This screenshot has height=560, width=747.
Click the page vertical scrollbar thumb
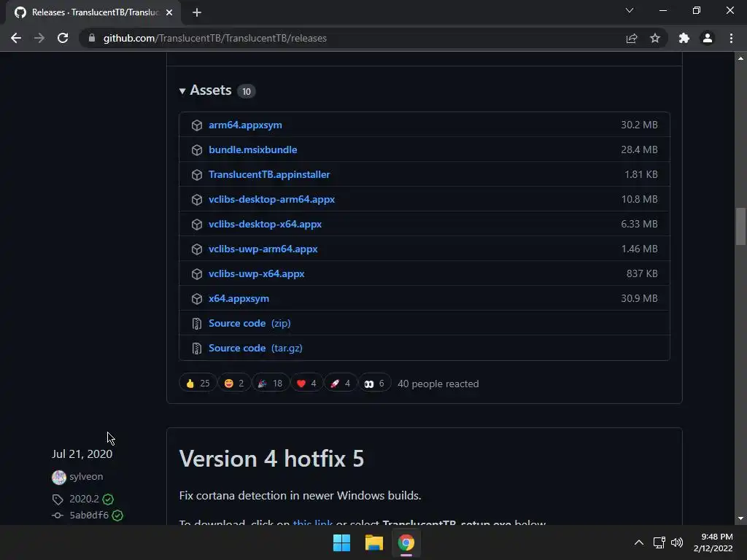[x=740, y=226]
